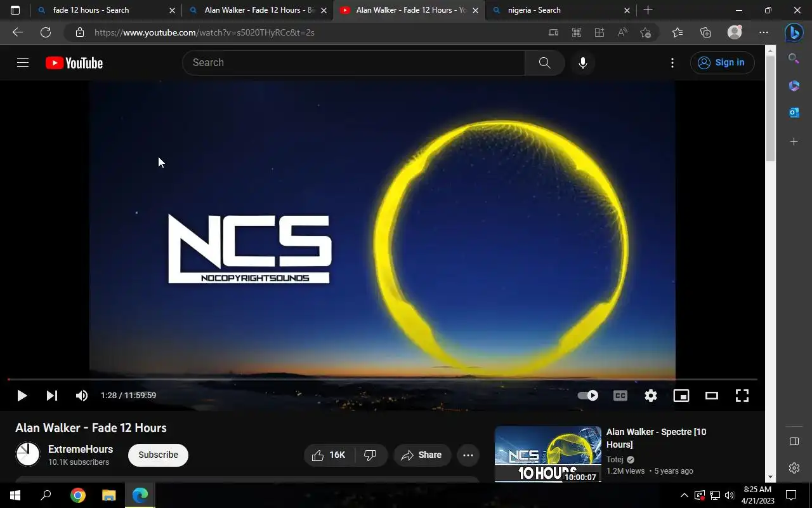
Task: Refresh the current page
Action: [x=46, y=32]
